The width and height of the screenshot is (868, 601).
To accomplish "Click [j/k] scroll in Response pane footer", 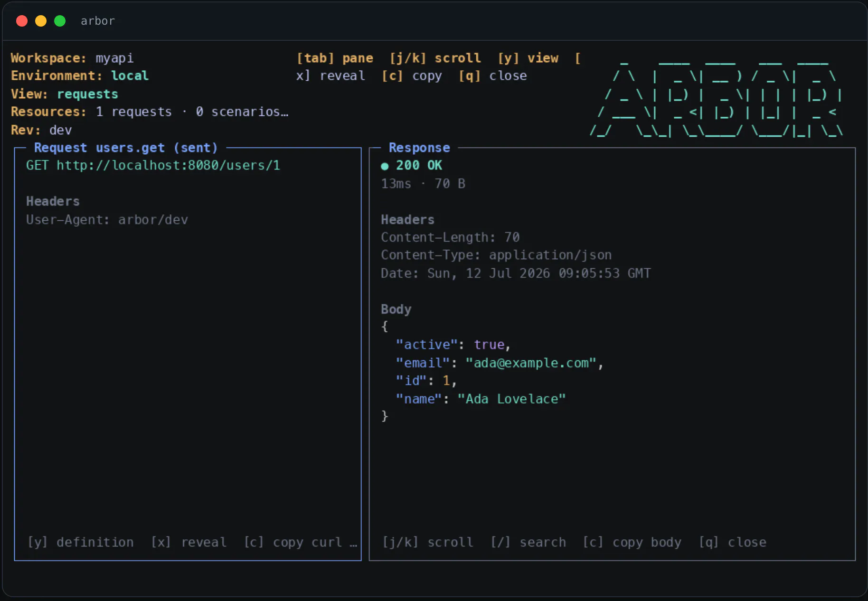I will (x=428, y=542).
